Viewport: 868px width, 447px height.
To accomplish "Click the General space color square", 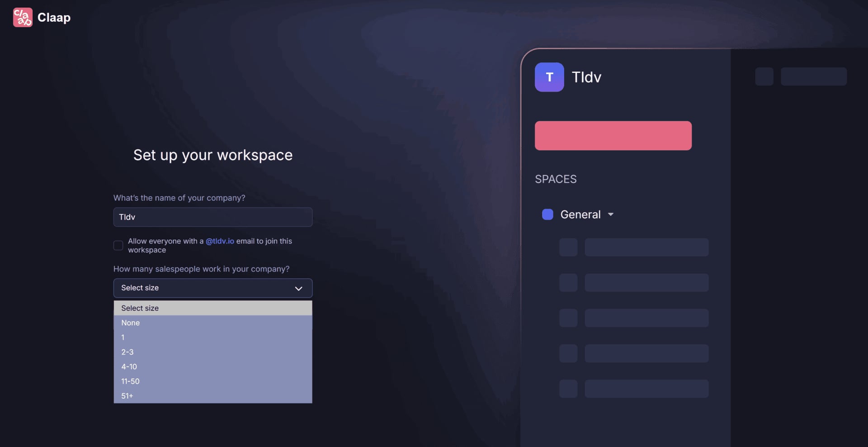I will (547, 214).
